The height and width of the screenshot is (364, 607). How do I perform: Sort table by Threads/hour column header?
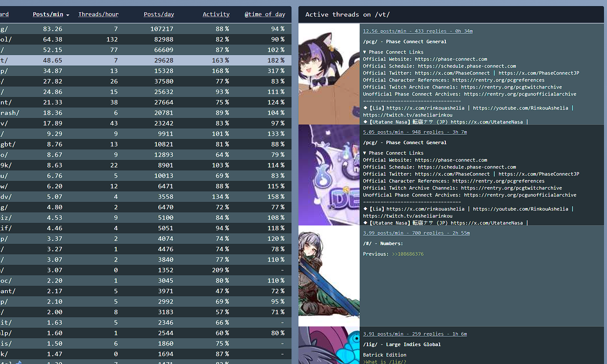(x=98, y=14)
